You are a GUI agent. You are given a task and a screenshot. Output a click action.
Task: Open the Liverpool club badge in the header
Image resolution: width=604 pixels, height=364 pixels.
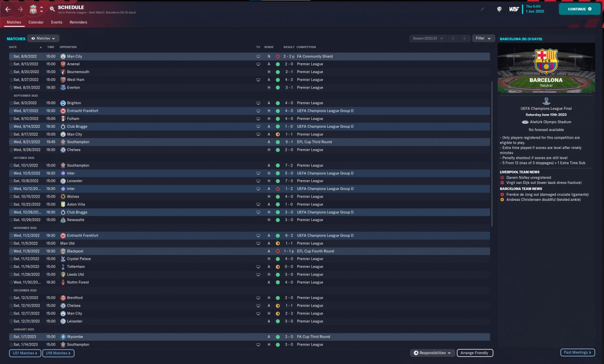33,9
